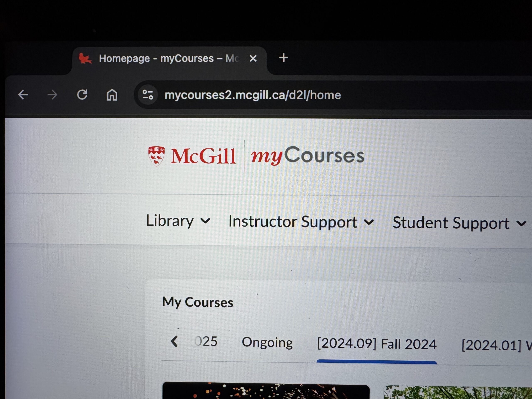Click the tab's red bird favicon
Image resolution: width=532 pixels, height=399 pixels.
[85, 58]
